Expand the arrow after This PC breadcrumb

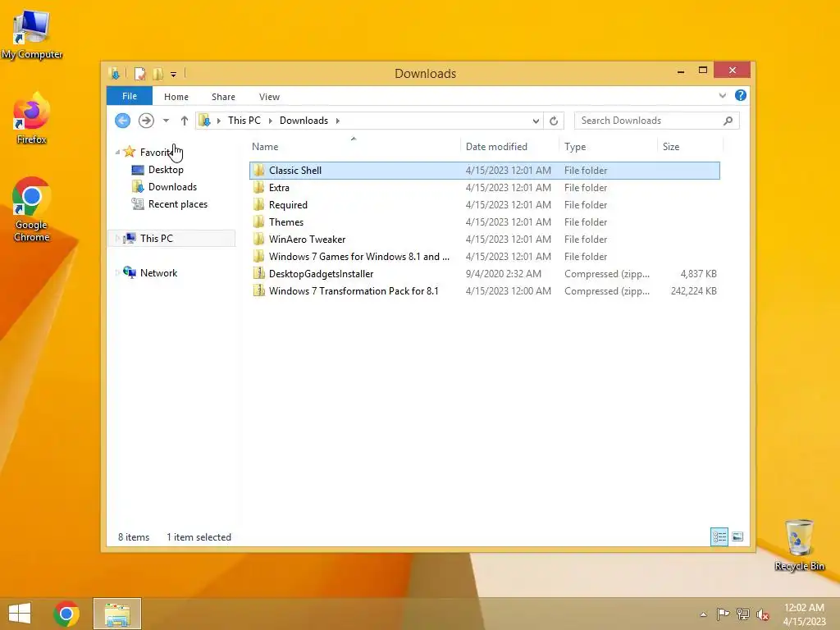click(x=271, y=121)
